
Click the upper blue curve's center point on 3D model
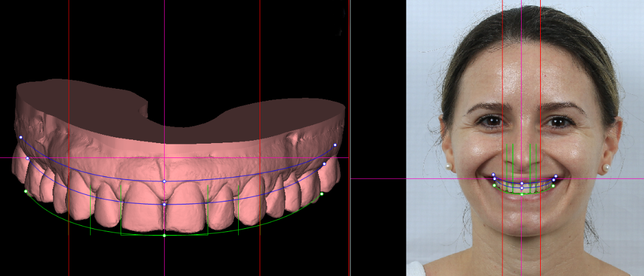[164, 181]
